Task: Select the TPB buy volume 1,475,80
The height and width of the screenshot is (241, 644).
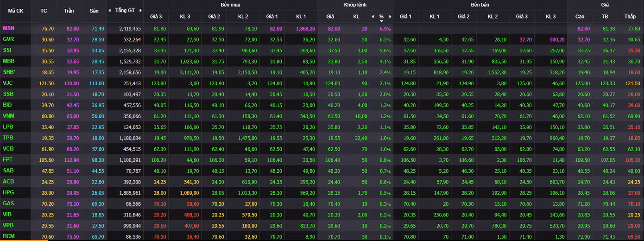Action: [x=247, y=138]
